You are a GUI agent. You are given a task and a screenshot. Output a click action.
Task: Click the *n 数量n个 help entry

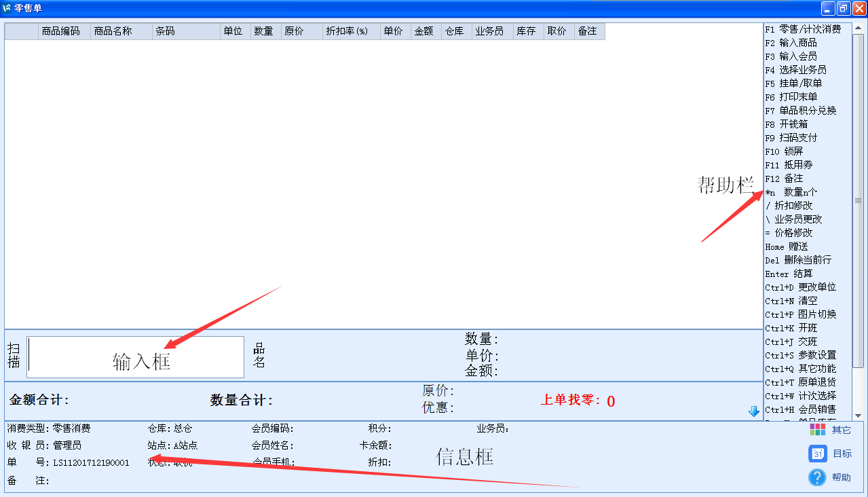791,192
